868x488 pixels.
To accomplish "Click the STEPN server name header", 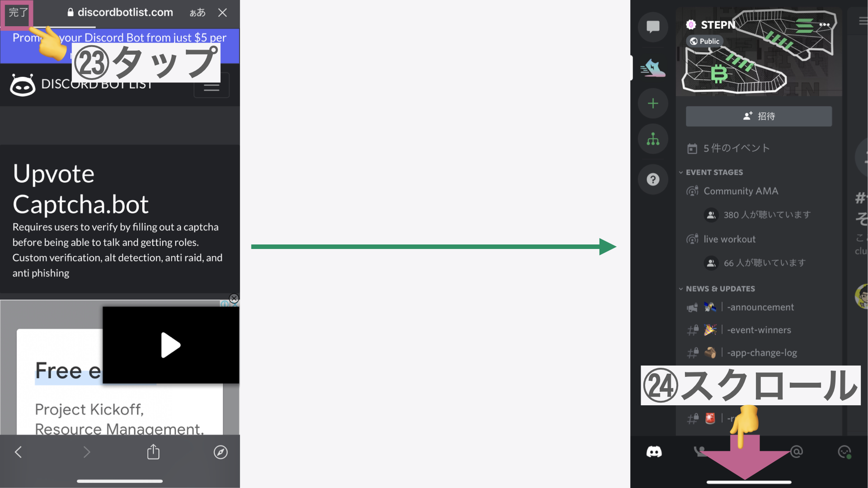I will [717, 25].
